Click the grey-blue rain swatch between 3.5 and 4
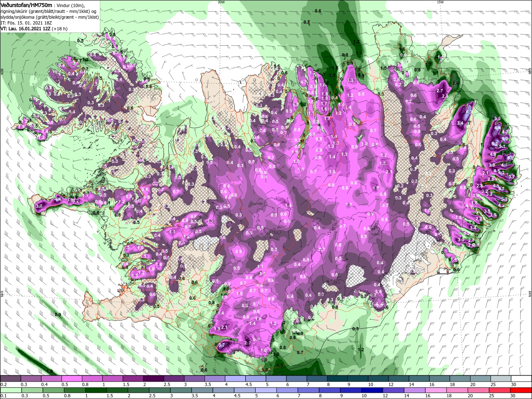The height and width of the screenshot is (399, 532). pos(203,390)
